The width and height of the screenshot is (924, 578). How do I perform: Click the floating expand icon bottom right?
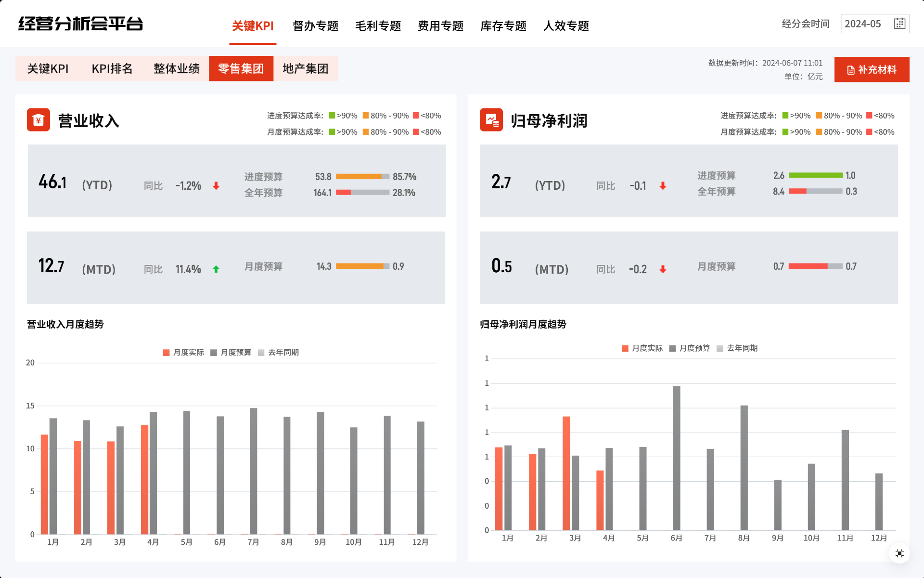click(x=899, y=553)
